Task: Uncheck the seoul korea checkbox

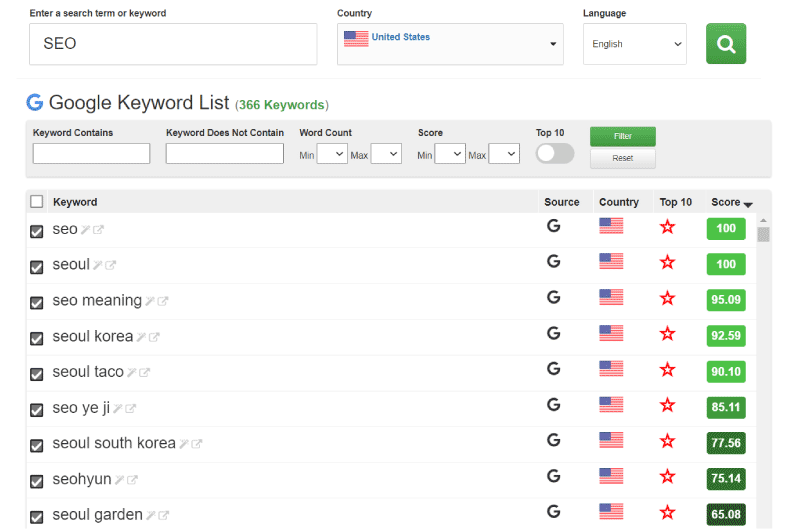Action: [37, 339]
